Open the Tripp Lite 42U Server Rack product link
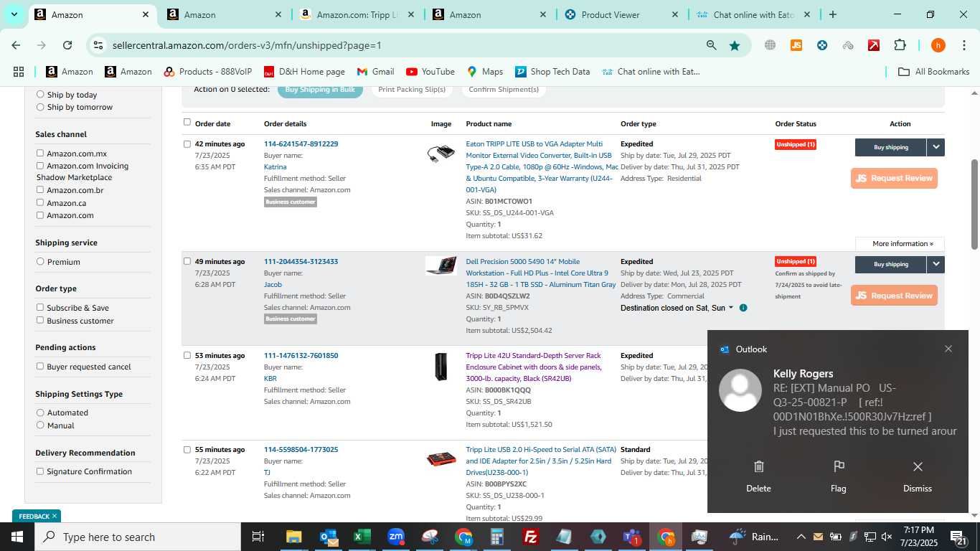Viewport: 980px width, 551px height. click(534, 367)
